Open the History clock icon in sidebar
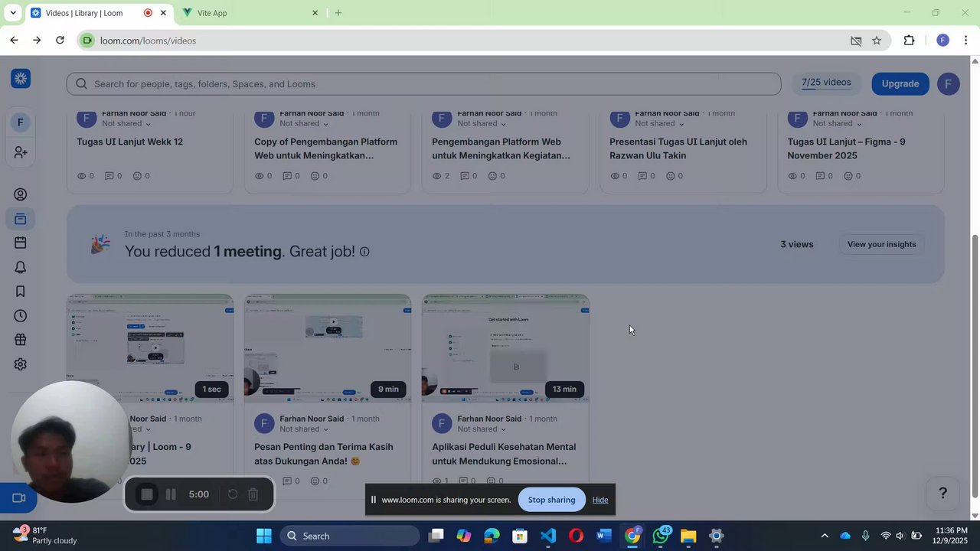980x551 pixels. pos(21,316)
